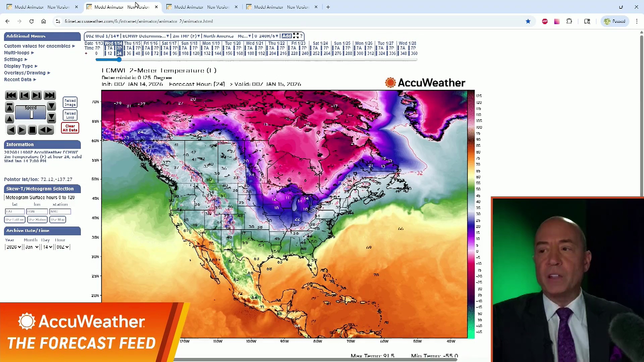Open archive Month dropdown showing Jan
The height and width of the screenshot is (362, 644).
click(32, 247)
